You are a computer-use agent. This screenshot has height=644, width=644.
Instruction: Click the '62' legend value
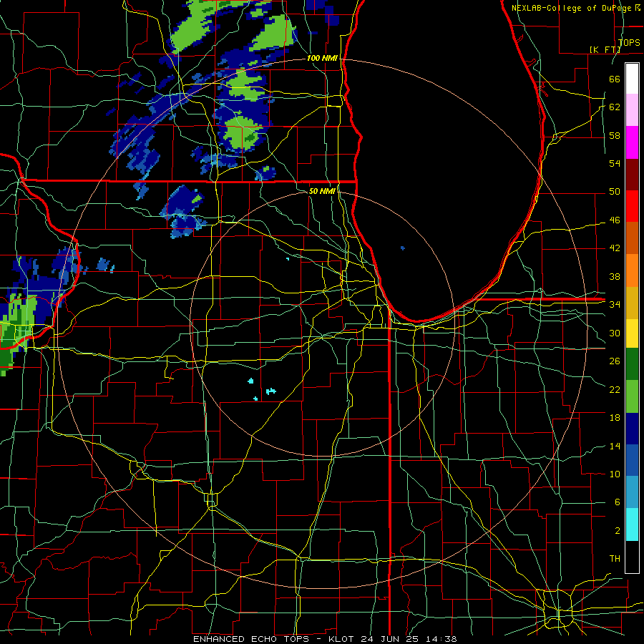tap(615, 107)
